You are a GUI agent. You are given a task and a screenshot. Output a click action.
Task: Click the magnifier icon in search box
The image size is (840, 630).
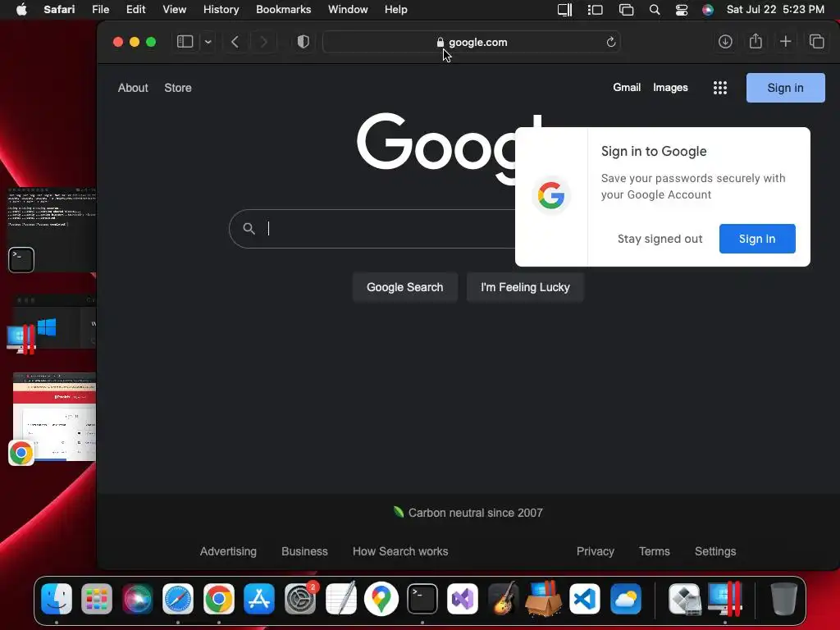249,229
